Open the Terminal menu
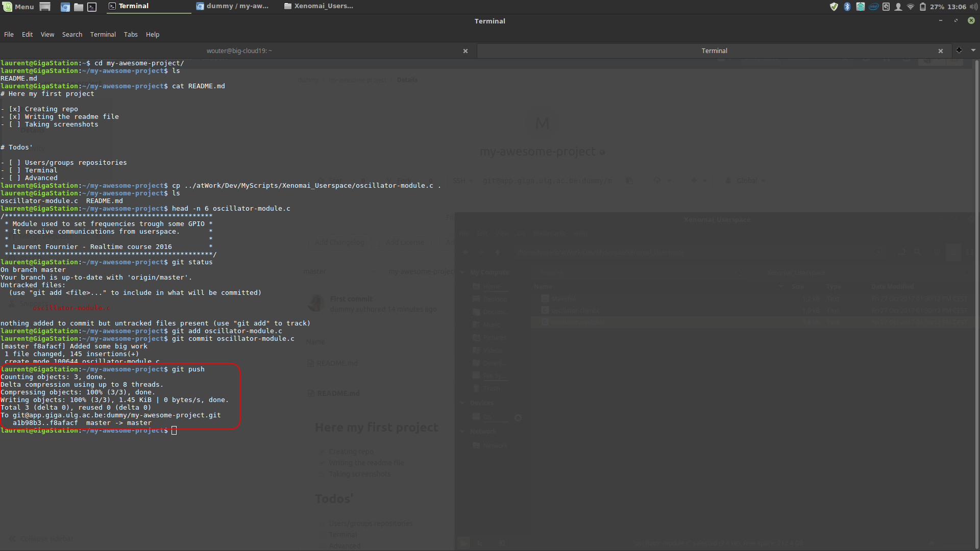 pyautogui.click(x=103, y=34)
